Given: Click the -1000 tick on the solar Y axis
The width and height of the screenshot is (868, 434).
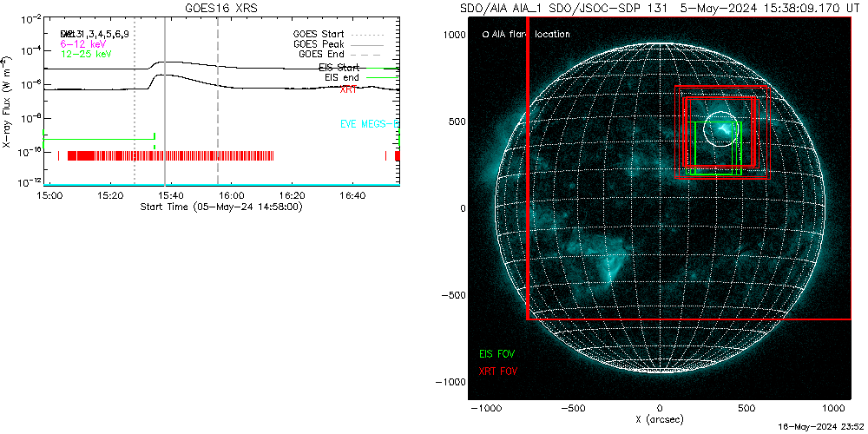Looking at the screenshot, I should click(450, 382).
